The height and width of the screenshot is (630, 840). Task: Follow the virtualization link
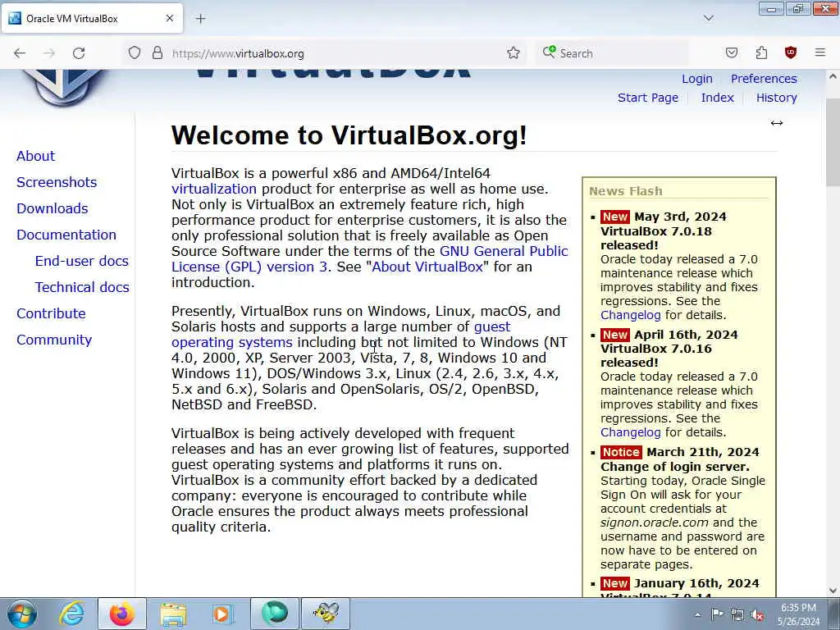[x=214, y=189]
